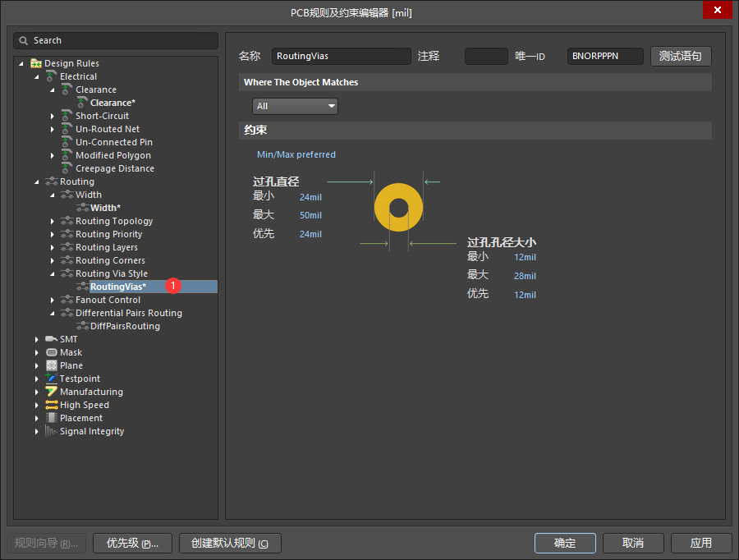This screenshot has height=560, width=739.
Task: Expand the SMT category node
Action: pyautogui.click(x=37, y=339)
